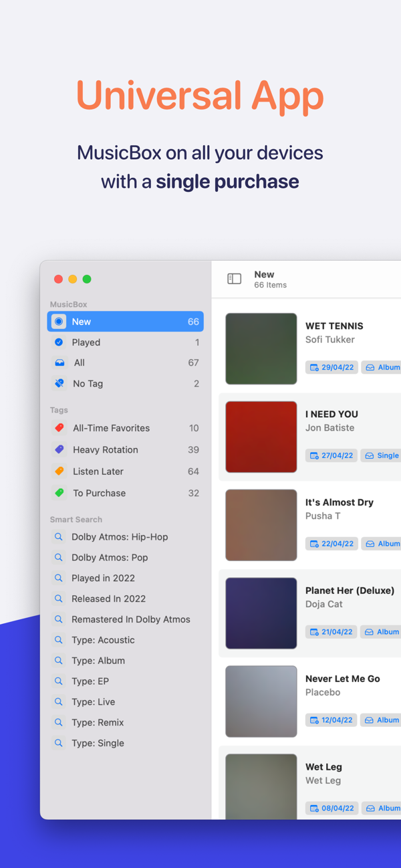Image resolution: width=401 pixels, height=868 pixels.
Task: Open Wet Leg album artwork
Action: 261,786
